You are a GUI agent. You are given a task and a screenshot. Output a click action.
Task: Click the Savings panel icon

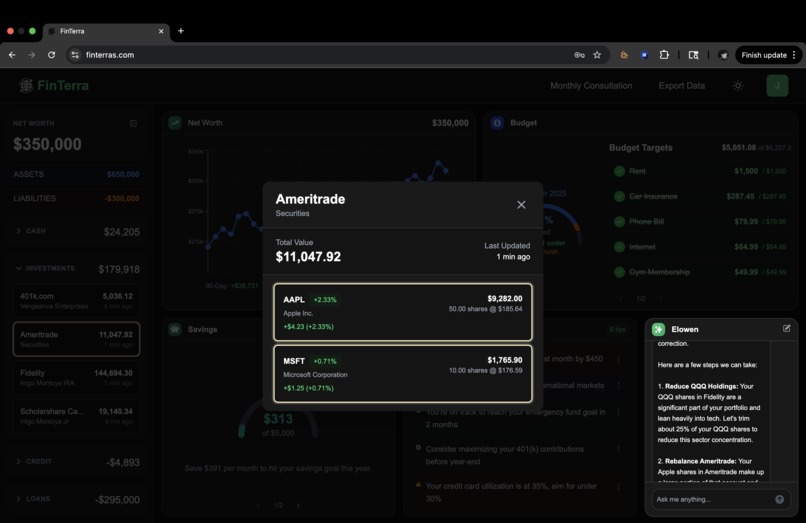(175, 330)
